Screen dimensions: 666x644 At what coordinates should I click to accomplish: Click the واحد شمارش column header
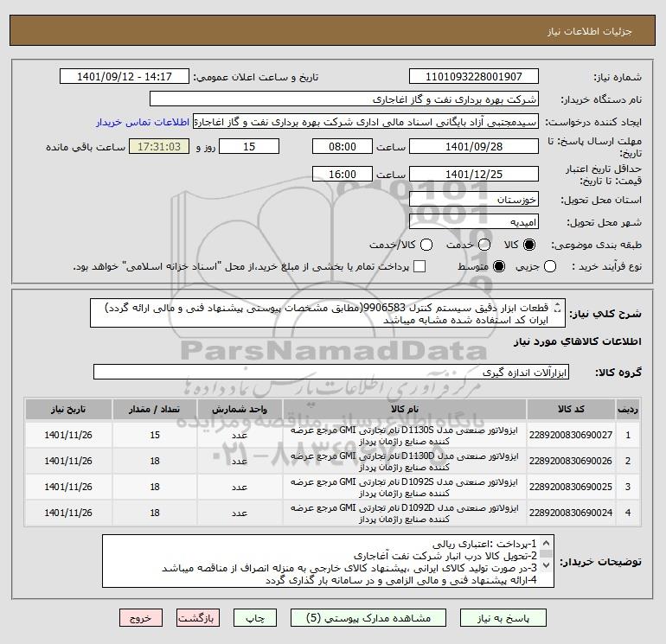click(x=240, y=409)
